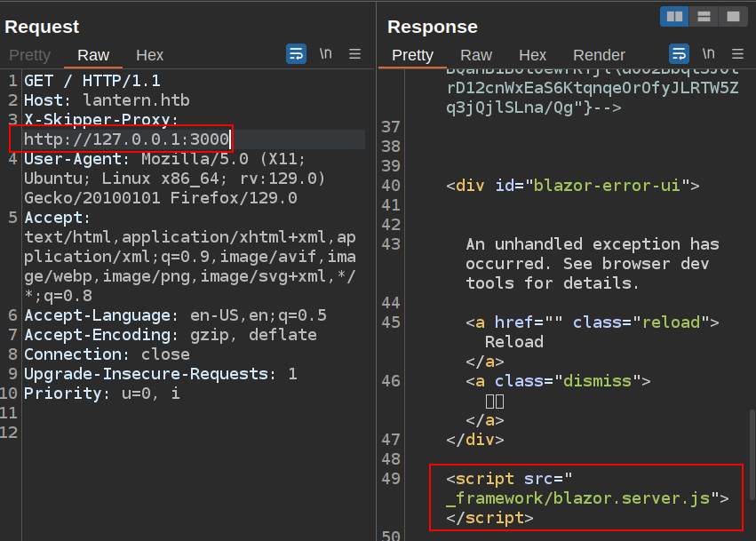756x541 pixels.
Task: Show non-printable characters in Response panel
Action: [708, 54]
